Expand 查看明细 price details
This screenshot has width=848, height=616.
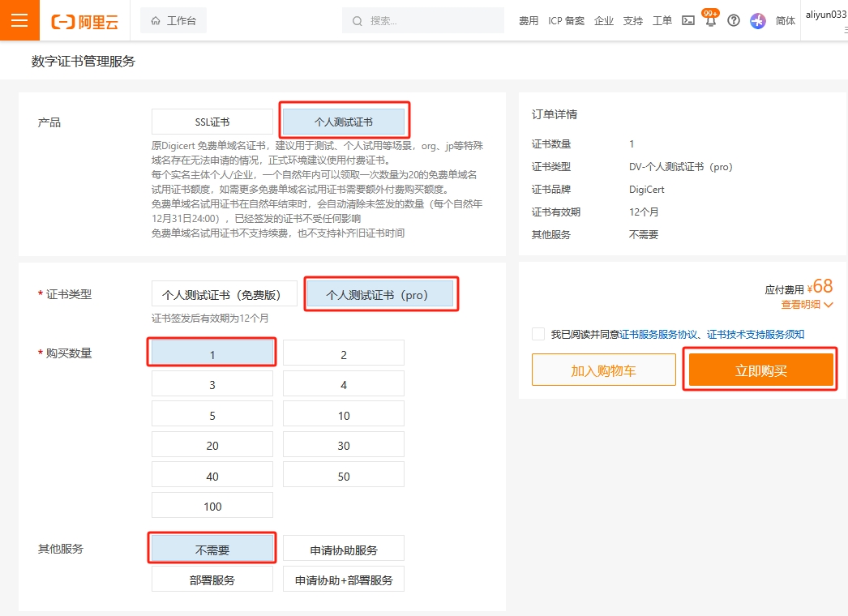click(807, 305)
